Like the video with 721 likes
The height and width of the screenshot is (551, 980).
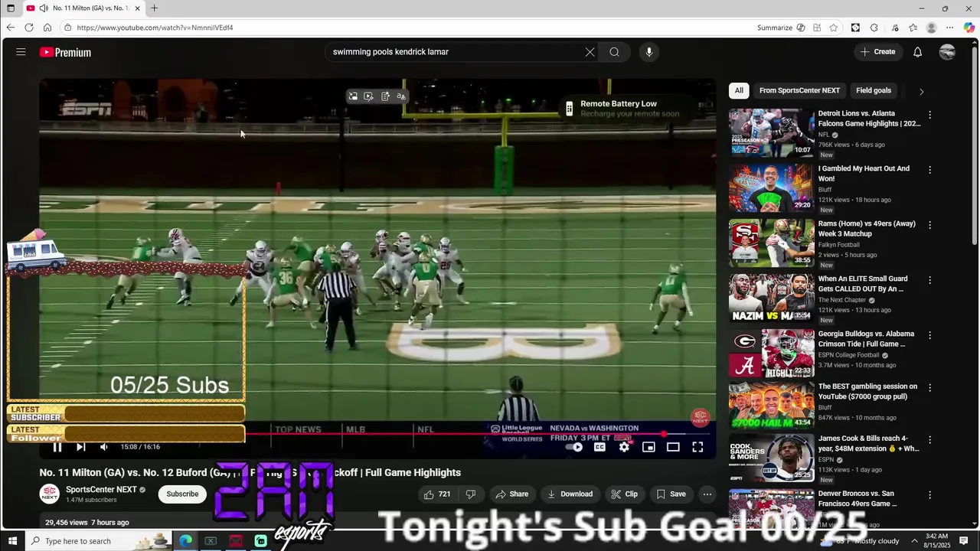(437, 494)
